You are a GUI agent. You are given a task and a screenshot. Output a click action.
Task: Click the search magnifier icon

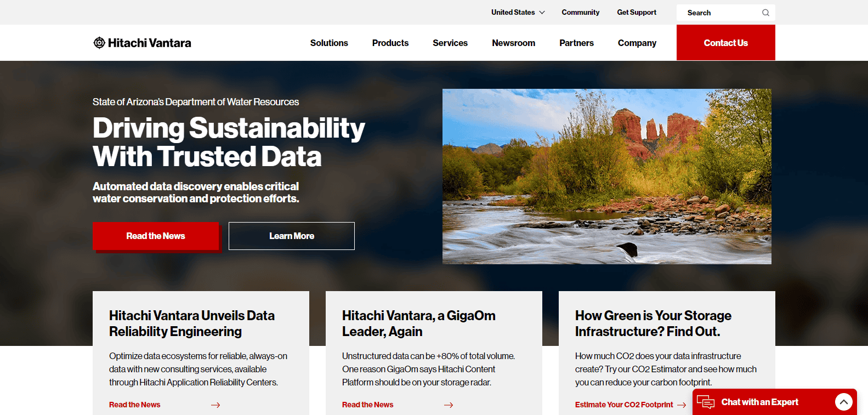(765, 13)
